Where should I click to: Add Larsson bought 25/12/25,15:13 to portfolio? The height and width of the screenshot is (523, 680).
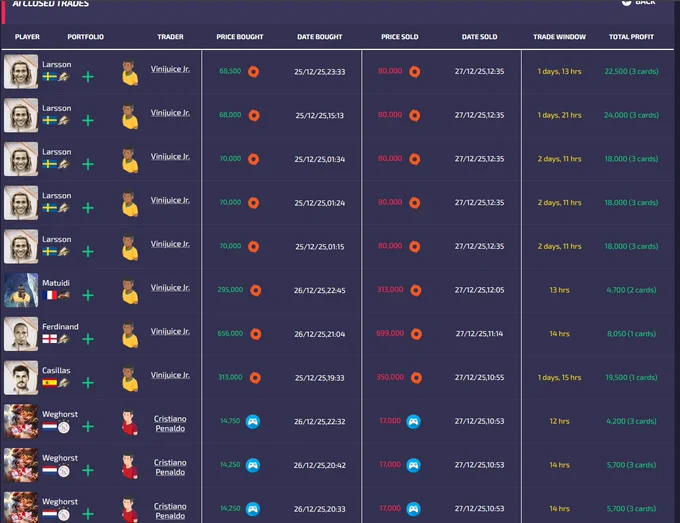pos(88,121)
